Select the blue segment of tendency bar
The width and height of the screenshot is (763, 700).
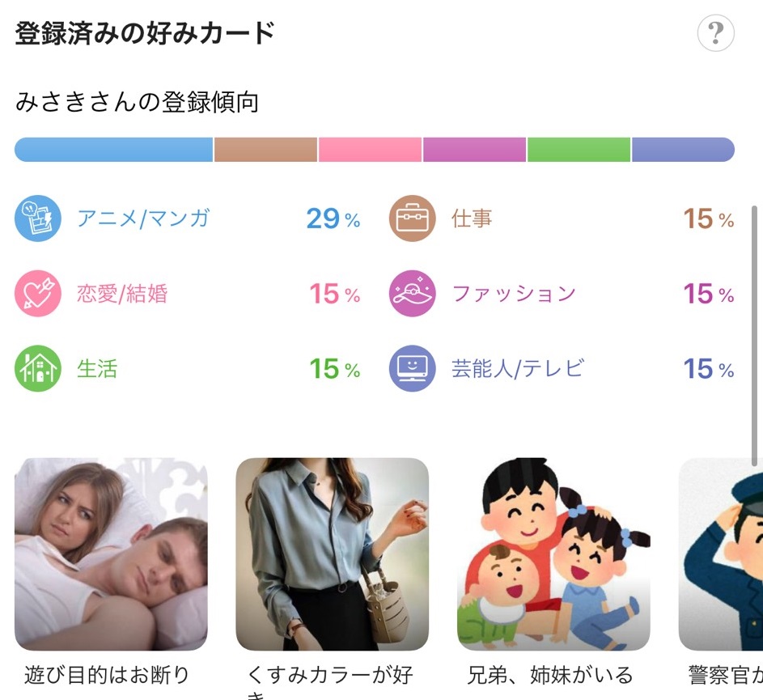(113, 150)
